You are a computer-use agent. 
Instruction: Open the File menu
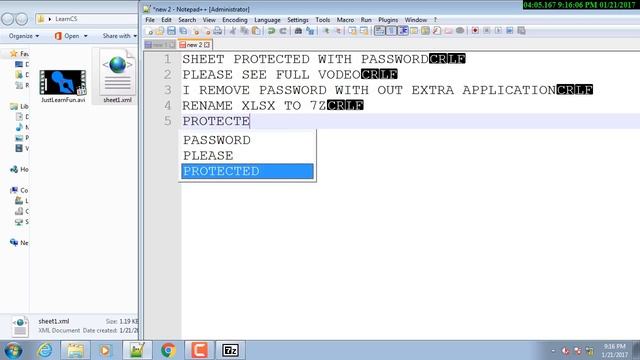pyautogui.click(x=150, y=20)
